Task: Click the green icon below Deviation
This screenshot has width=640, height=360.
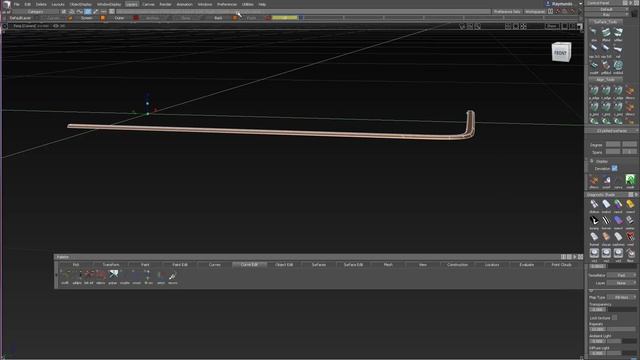Action: click(x=630, y=180)
